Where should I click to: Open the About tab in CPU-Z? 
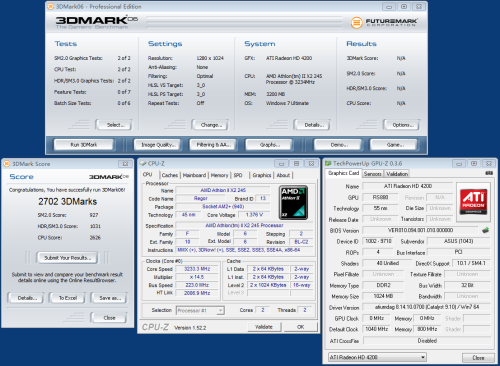coord(283,175)
